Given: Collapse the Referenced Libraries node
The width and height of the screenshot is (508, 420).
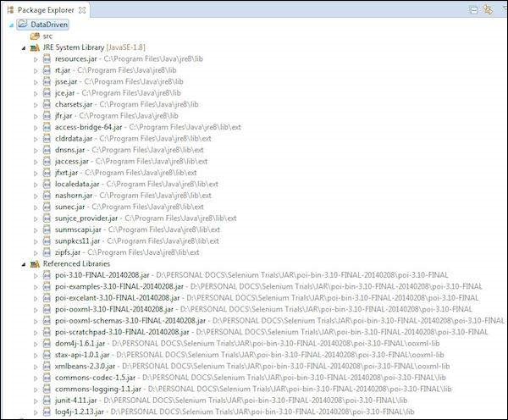Looking at the screenshot, I should (x=24, y=265).
